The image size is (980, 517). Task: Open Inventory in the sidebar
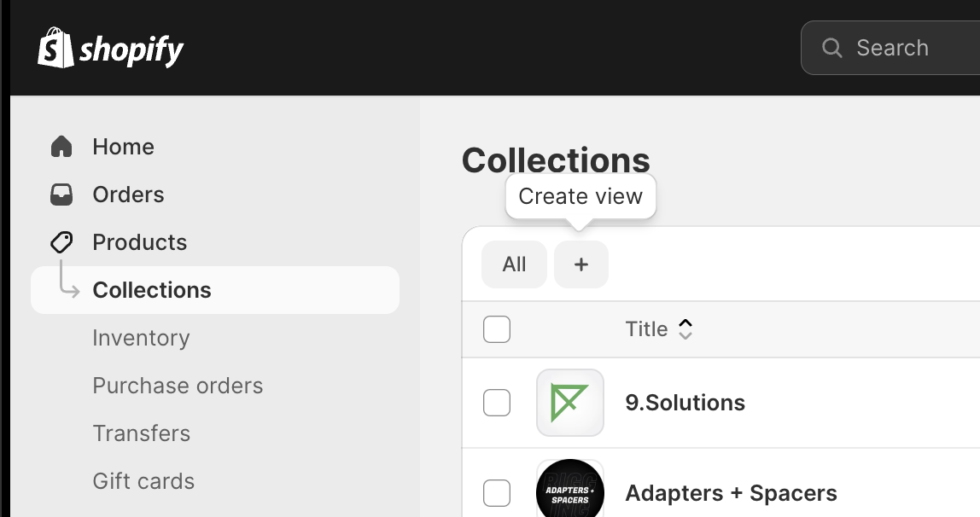tap(141, 338)
